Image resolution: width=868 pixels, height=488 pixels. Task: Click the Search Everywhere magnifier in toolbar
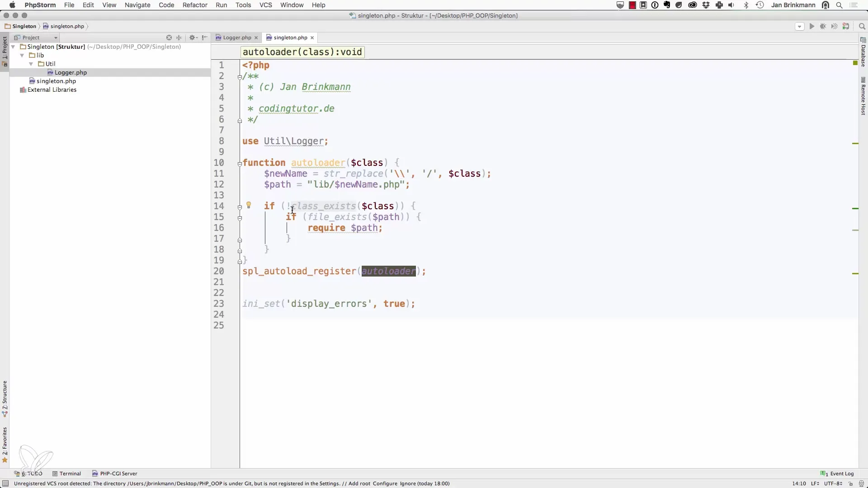click(x=862, y=26)
